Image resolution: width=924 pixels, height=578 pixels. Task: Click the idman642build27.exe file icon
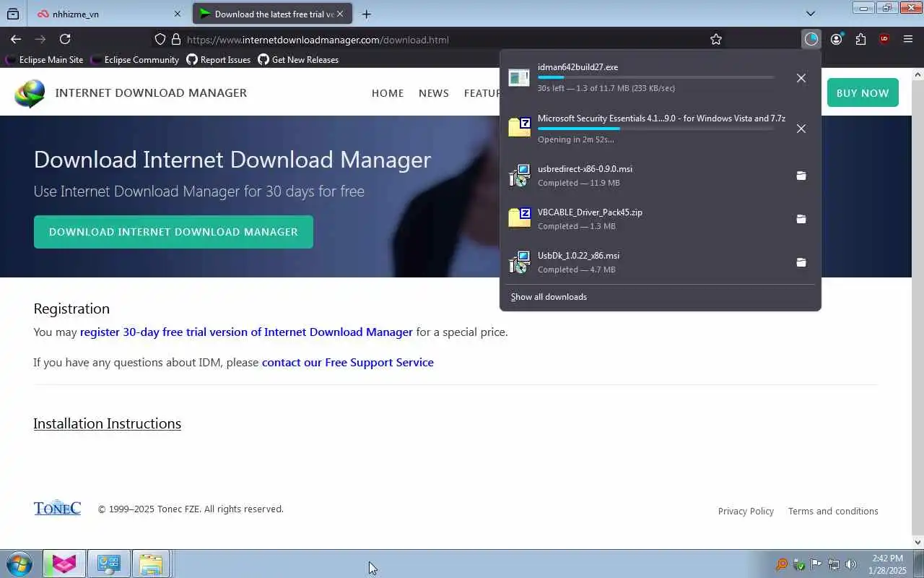coord(519,77)
